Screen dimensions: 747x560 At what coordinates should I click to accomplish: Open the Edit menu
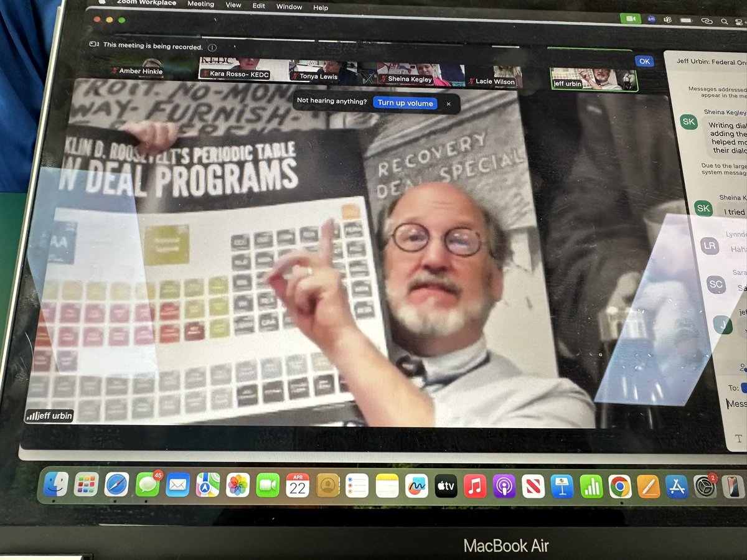point(260,6)
